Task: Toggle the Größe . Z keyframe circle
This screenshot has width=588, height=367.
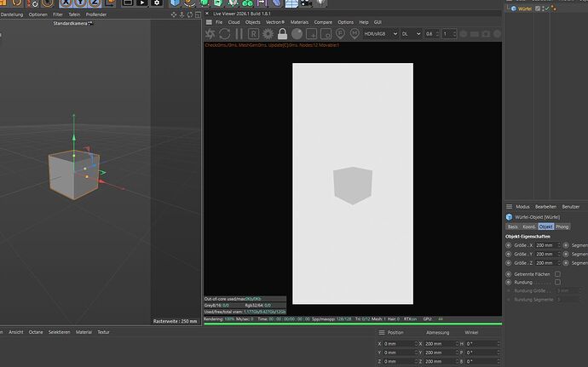Action: click(x=509, y=263)
